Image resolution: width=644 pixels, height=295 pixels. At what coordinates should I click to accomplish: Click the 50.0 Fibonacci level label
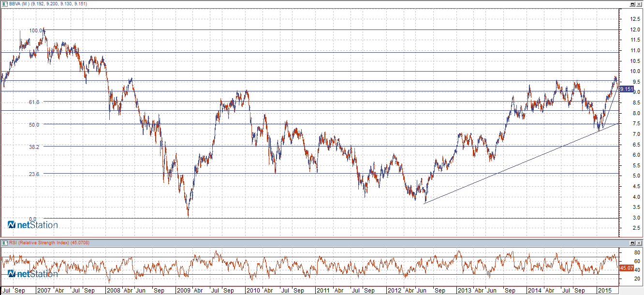pos(34,125)
